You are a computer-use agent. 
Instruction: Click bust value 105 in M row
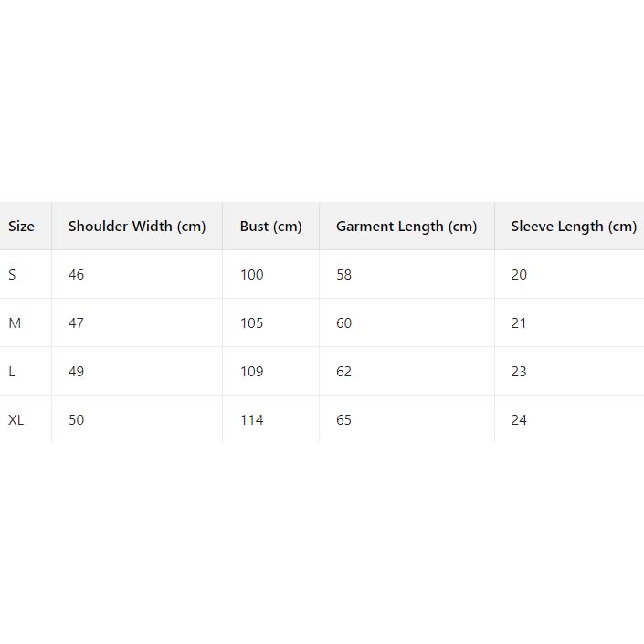(x=251, y=323)
